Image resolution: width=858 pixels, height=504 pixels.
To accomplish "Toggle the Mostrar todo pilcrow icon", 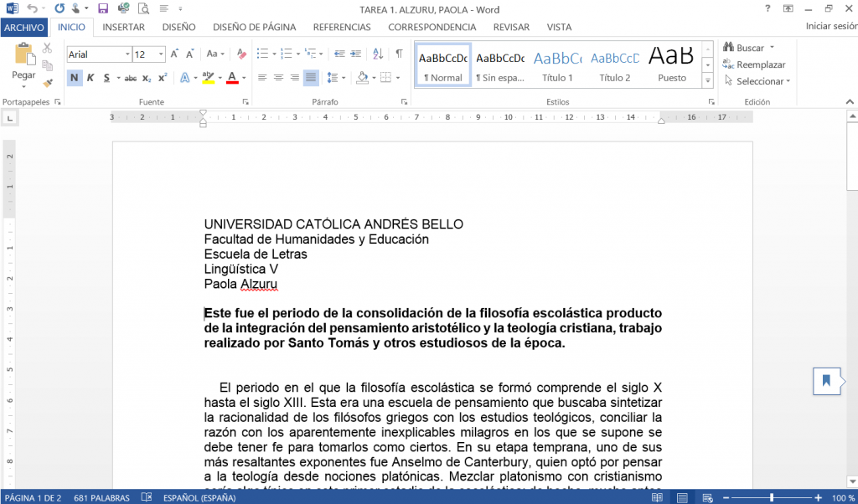I will point(399,54).
